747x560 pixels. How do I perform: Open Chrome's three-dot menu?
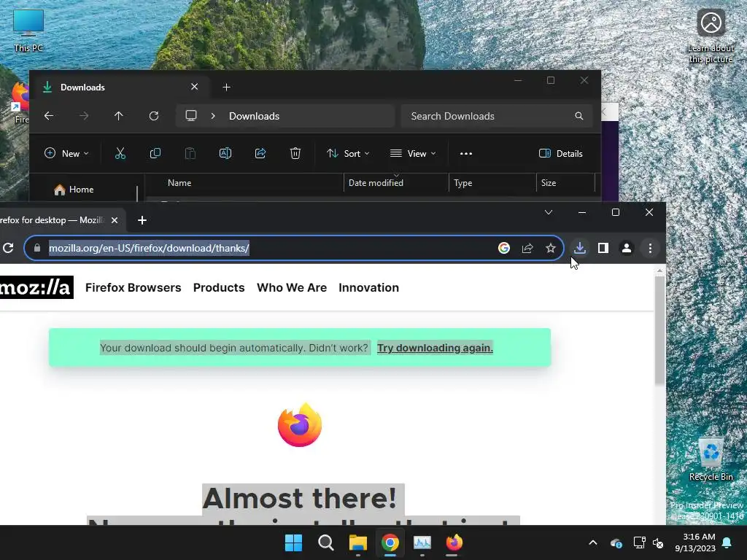click(650, 248)
